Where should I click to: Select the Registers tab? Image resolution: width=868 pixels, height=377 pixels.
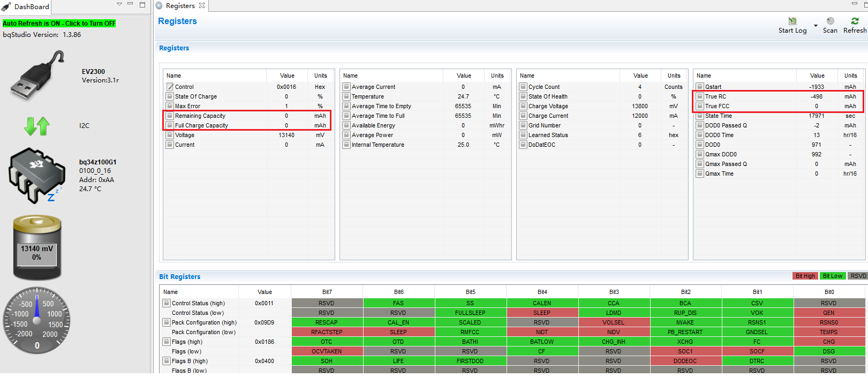pyautogui.click(x=180, y=6)
